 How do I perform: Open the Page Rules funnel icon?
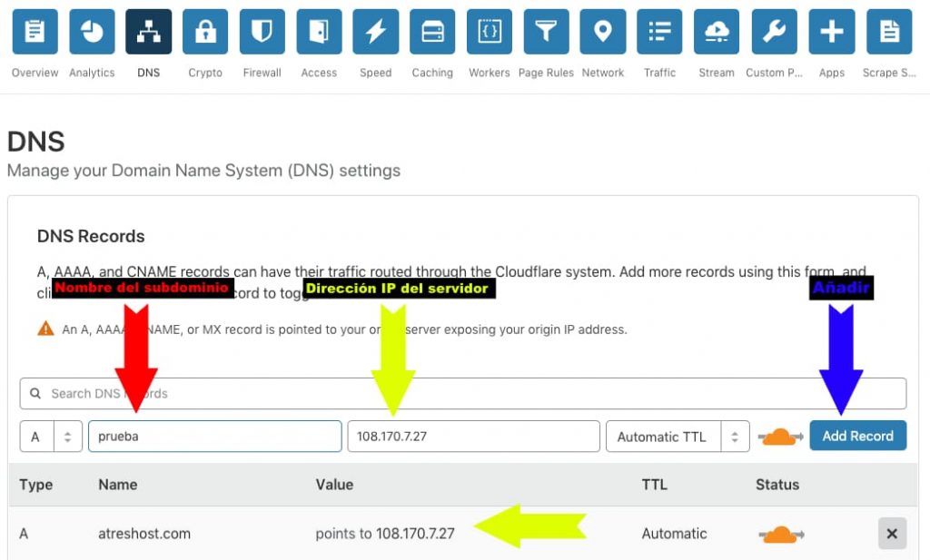click(x=546, y=32)
